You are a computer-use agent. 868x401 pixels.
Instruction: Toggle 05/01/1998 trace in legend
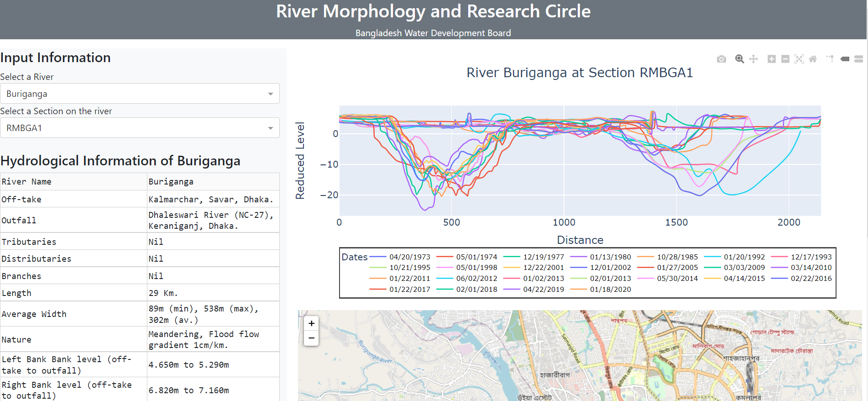point(467,268)
